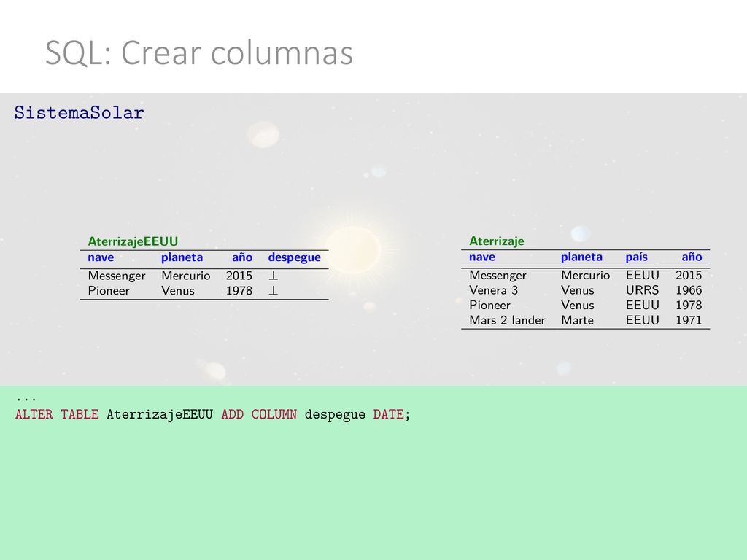Image resolution: width=747 pixels, height=560 pixels.
Task: Select "Pioneer" in the AterrizajeEEUU table
Action: click(x=109, y=290)
